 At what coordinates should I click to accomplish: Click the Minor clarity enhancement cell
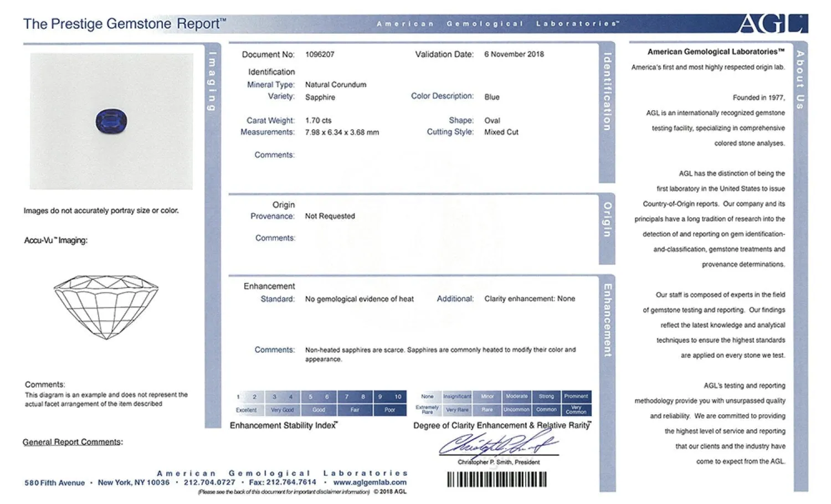tap(487, 397)
